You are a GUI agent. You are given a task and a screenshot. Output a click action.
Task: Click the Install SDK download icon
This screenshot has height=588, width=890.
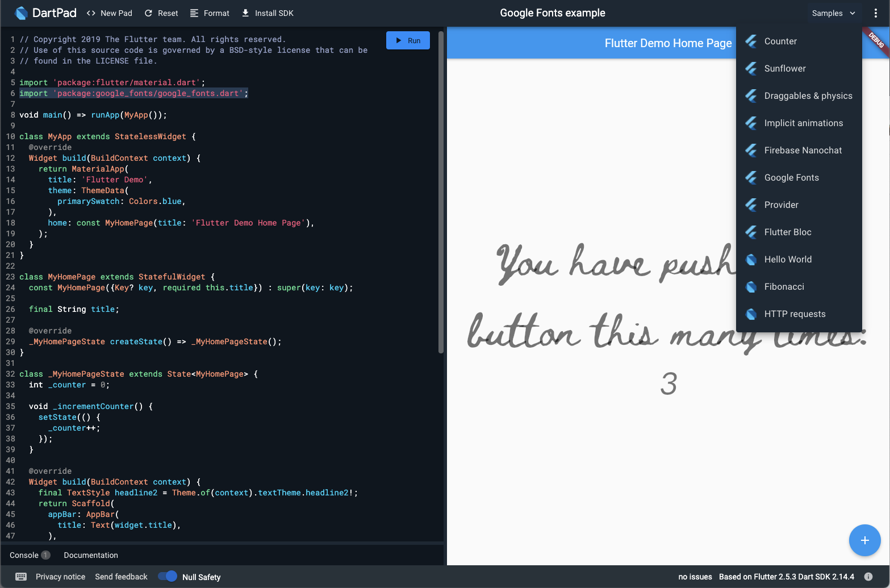(244, 12)
